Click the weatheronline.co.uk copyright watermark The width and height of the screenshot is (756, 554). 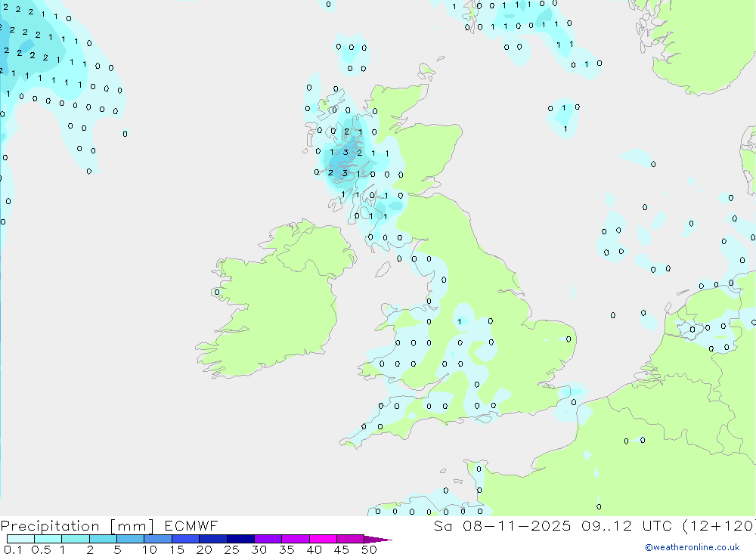coord(692,547)
